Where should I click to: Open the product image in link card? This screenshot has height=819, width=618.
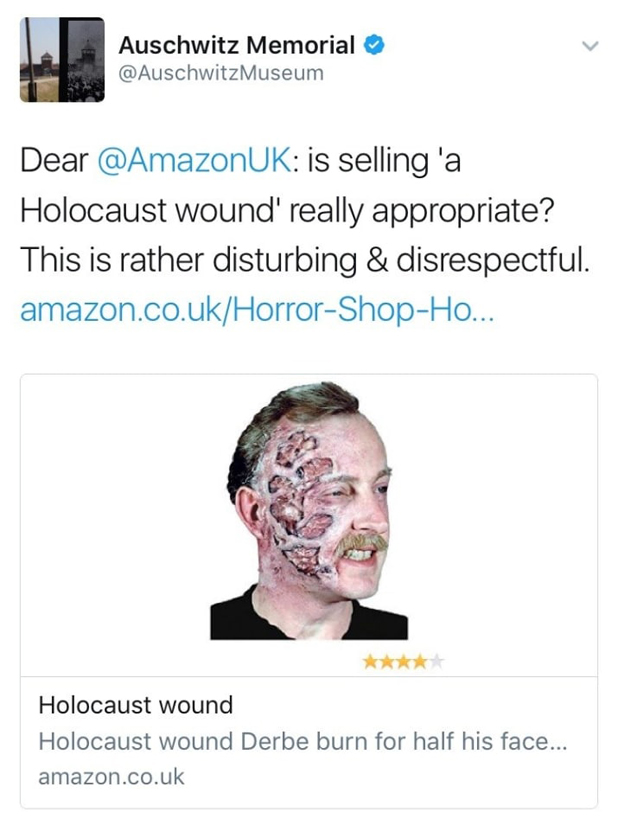309,511
